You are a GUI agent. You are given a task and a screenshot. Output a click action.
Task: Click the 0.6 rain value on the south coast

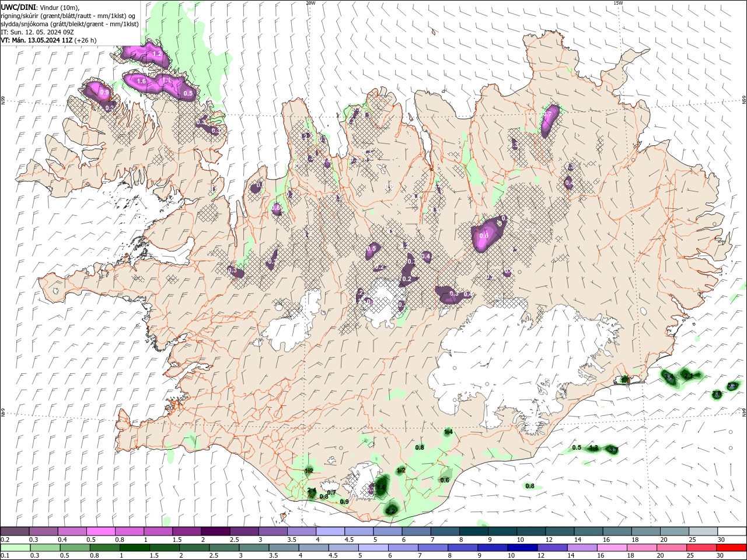point(445,480)
